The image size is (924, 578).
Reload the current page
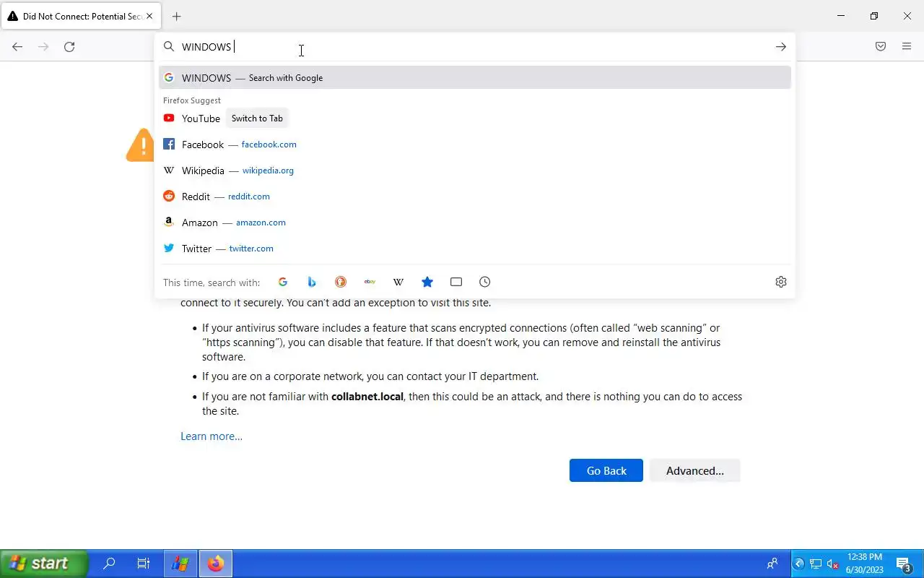[x=69, y=47]
